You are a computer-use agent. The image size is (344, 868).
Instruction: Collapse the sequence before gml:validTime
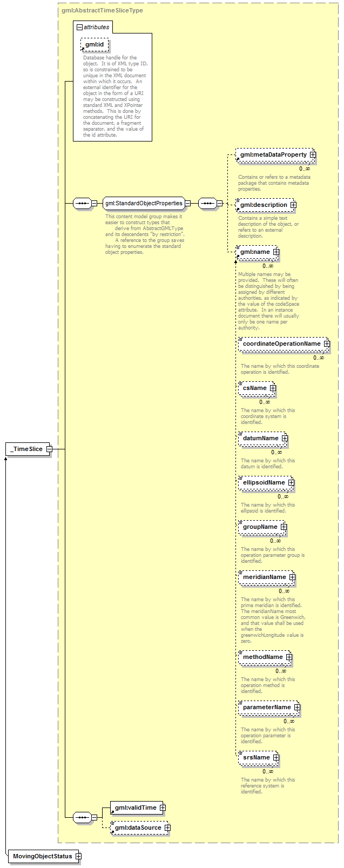pyautogui.click(x=94, y=818)
